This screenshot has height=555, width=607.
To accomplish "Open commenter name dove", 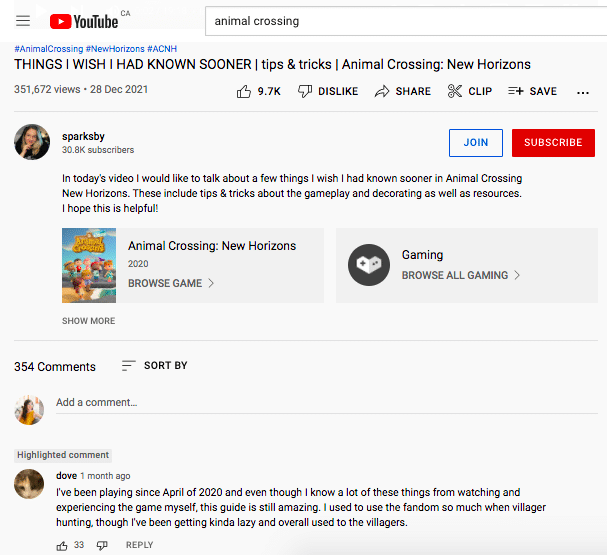I will [67, 476].
